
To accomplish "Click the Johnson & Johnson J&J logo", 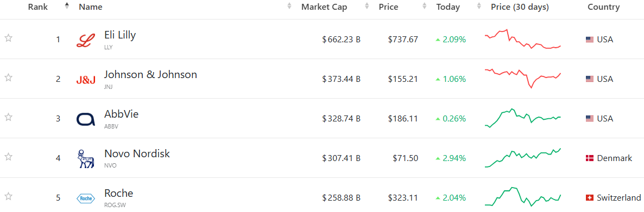I will tap(86, 80).
